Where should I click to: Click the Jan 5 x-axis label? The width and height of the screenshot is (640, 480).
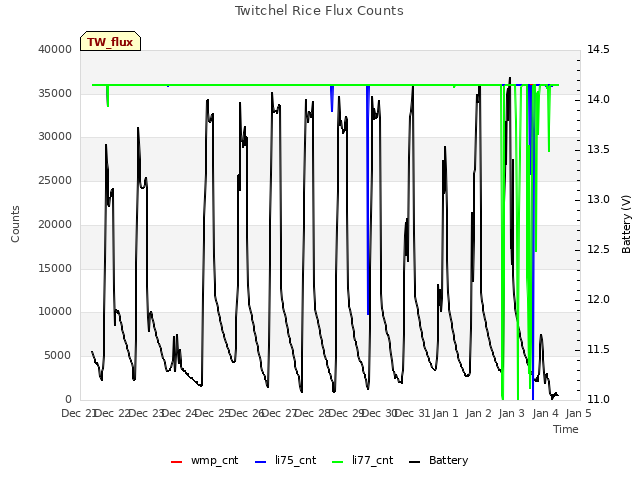[579, 413]
